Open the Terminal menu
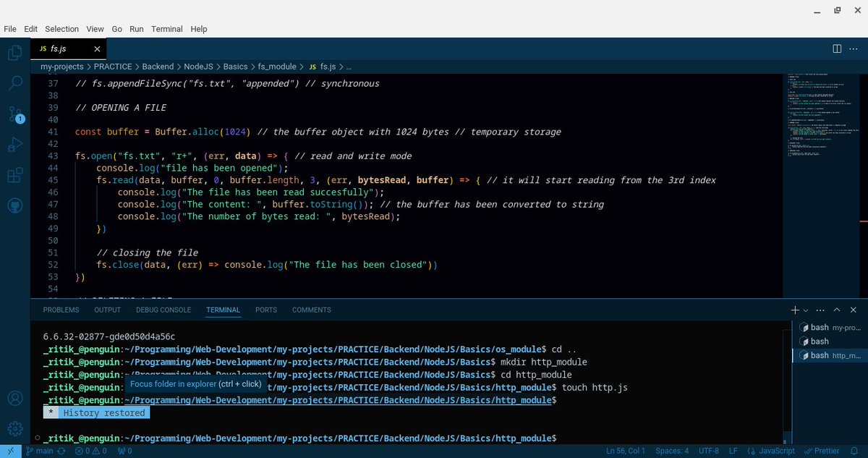 click(x=167, y=29)
